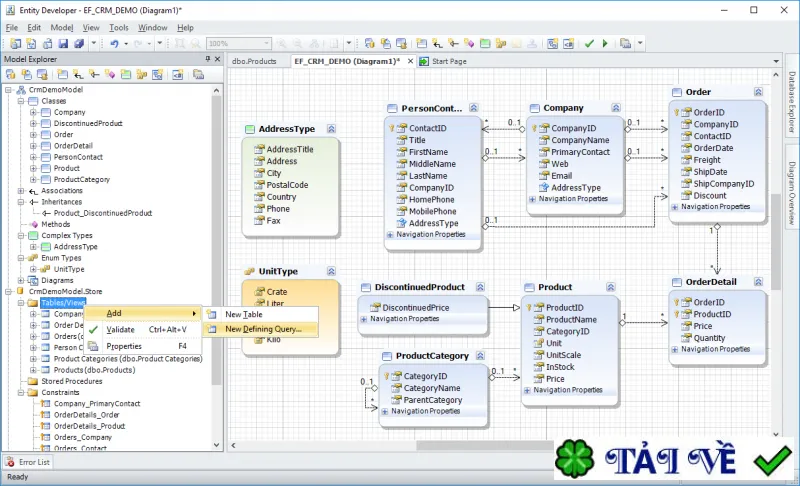Screen dimensions: 800x486
Task: Expand Navigation Properties in PersonContact shape
Action: tap(390, 235)
